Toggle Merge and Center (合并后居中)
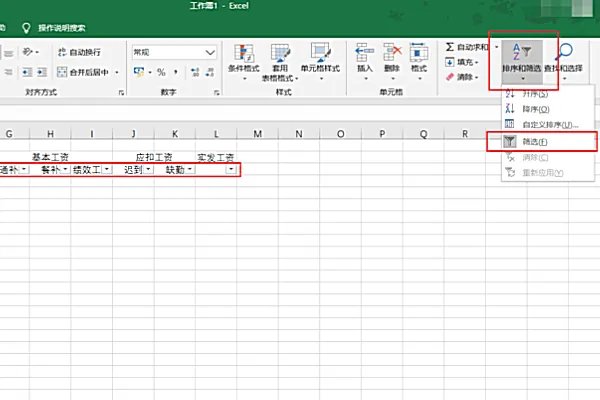 click(x=88, y=72)
